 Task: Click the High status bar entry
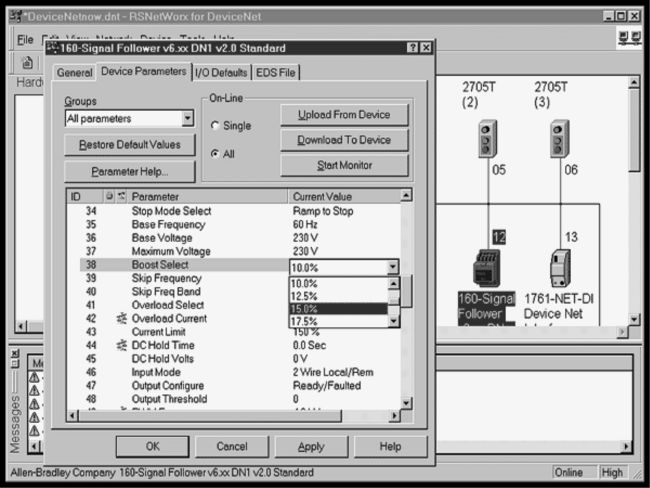[x=612, y=473]
